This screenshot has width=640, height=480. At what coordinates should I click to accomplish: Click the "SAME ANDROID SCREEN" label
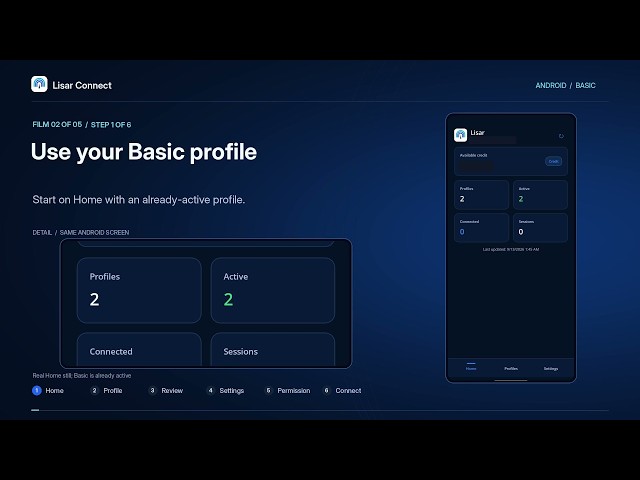pos(94,232)
